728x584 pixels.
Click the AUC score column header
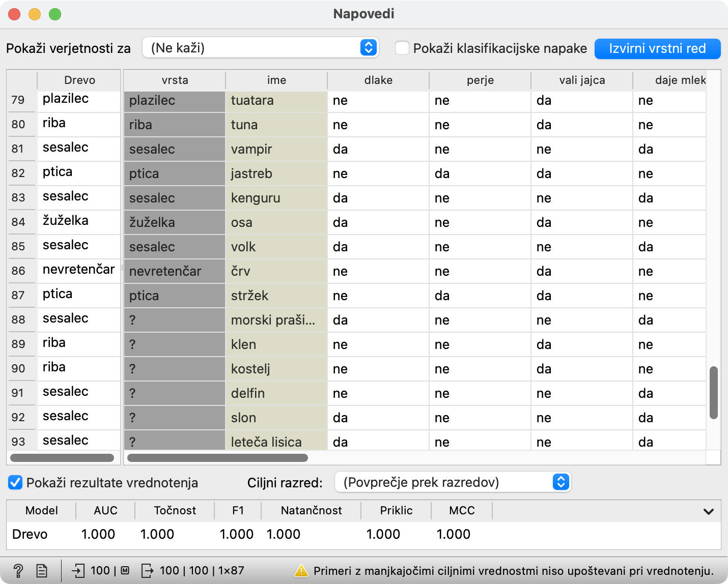105,510
